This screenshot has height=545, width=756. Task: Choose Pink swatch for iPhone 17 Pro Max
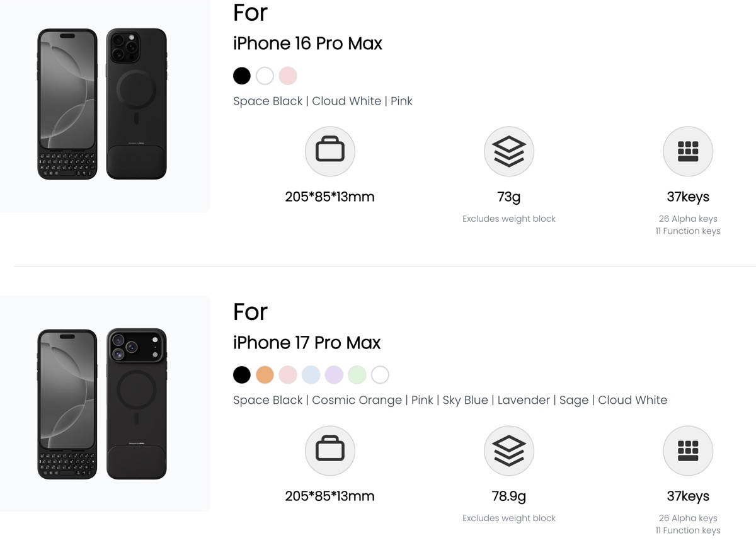coord(288,376)
